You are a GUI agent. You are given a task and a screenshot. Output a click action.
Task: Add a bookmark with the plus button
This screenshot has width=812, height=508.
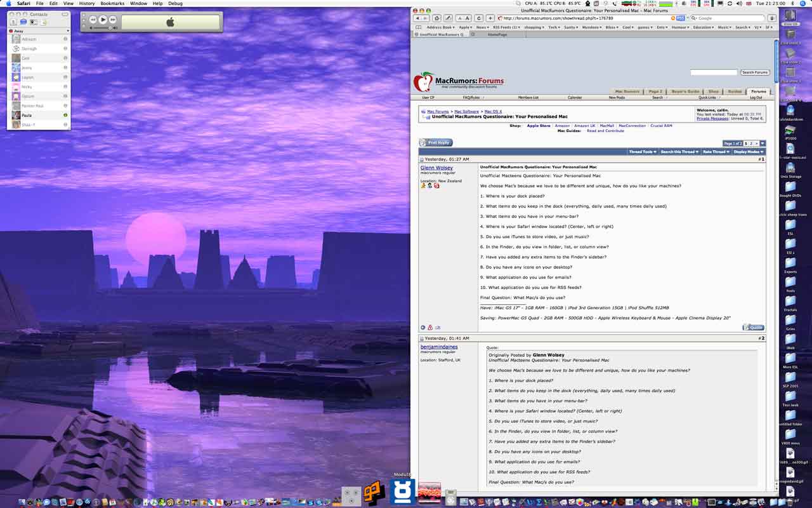click(x=490, y=18)
